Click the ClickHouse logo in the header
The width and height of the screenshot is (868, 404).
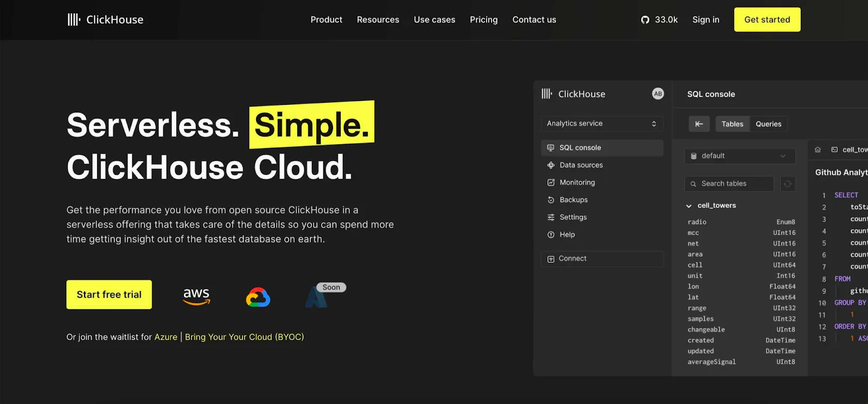pos(105,20)
